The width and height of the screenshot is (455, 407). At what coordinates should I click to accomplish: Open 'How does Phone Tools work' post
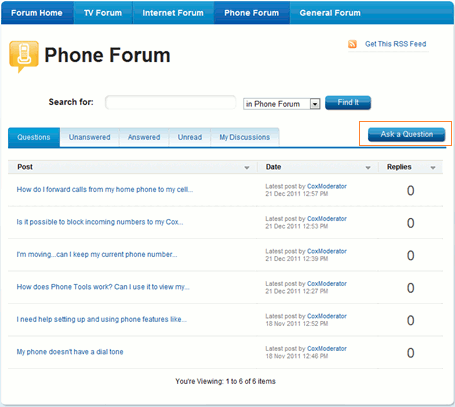(103, 287)
